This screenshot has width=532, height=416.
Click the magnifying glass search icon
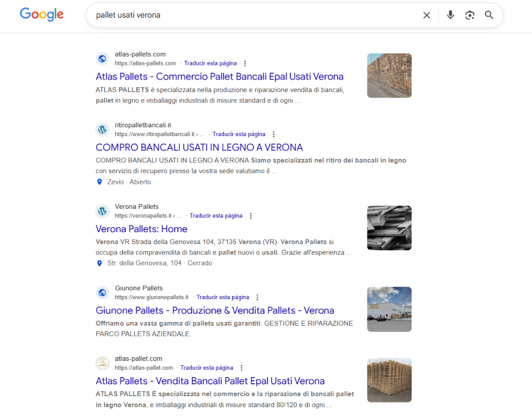[488, 15]
